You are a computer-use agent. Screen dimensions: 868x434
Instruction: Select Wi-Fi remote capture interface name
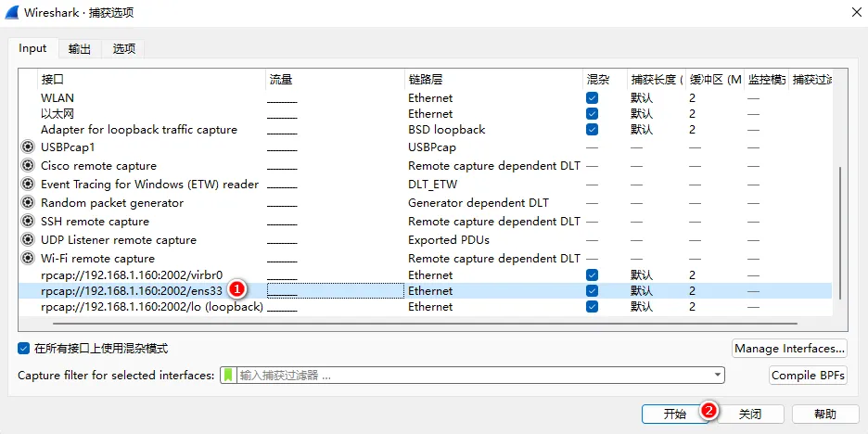tap(98, 258)
